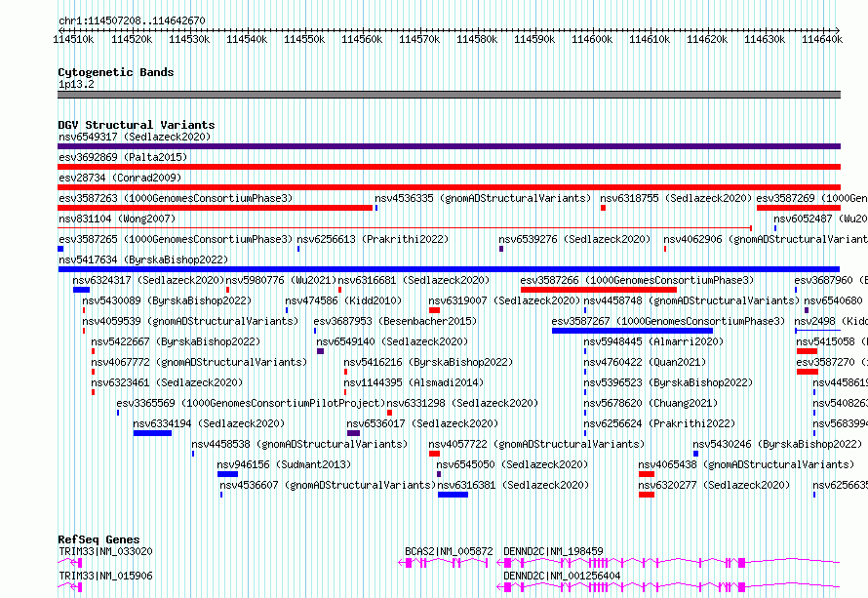Click the TRIM33|NM_033020 gene label
This screenshot has height=598, width=868.
point(105,551)
